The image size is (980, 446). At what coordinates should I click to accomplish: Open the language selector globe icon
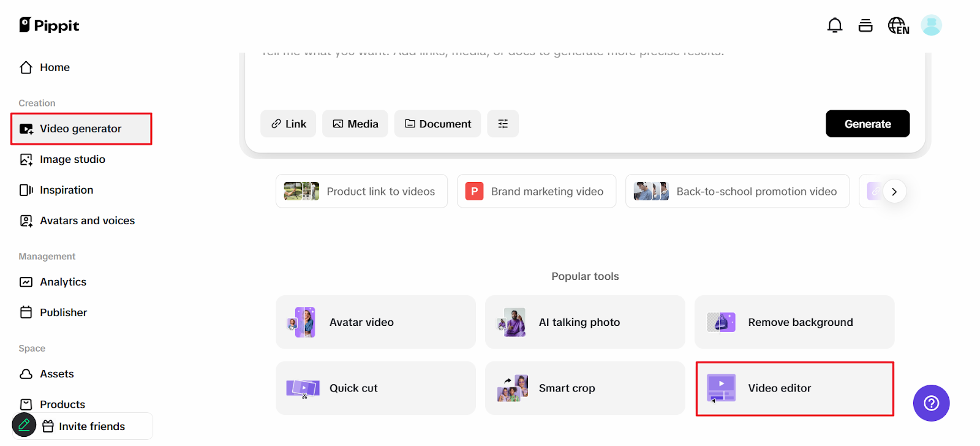pyautogui.click(x=898, y=25)
